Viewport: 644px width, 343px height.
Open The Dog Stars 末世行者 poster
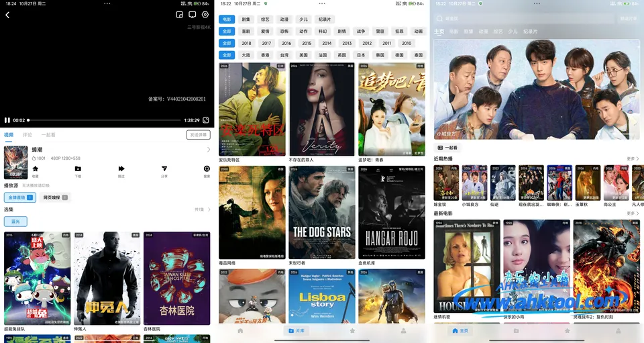[322, 212]
